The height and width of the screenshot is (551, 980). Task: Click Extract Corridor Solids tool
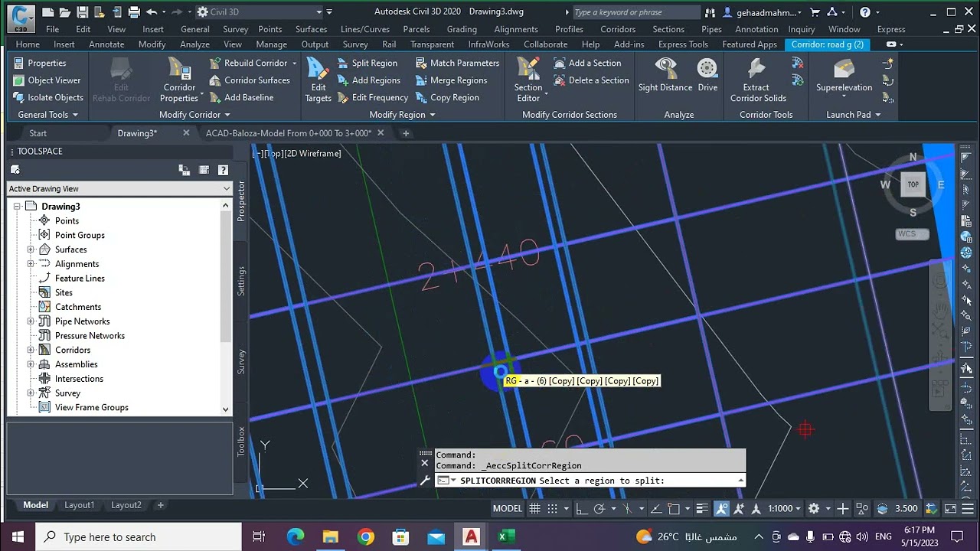[x=758, y=80]
